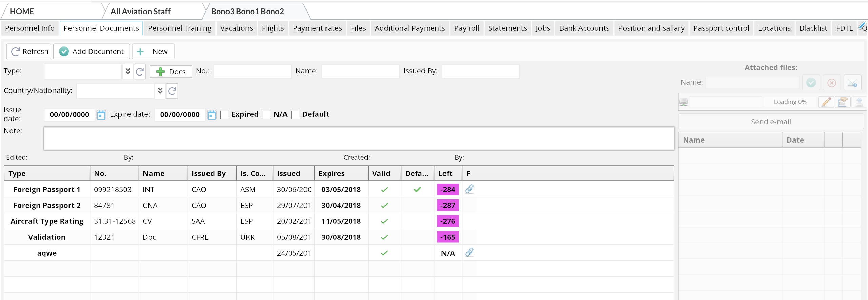Viewport: 868px width, 300px height.
Task: Click the Loading 0% progress bar
Action: [x=790, y=102]
